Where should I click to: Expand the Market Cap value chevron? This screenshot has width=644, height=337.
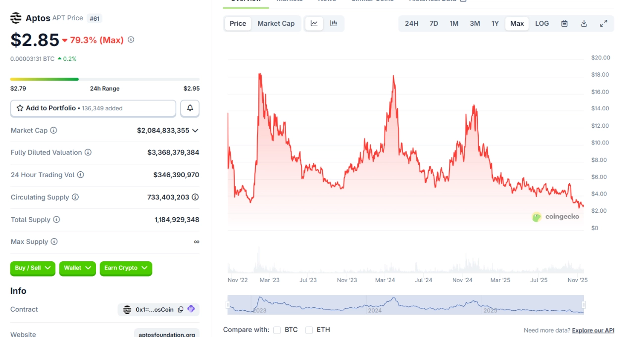click(195, 131)
